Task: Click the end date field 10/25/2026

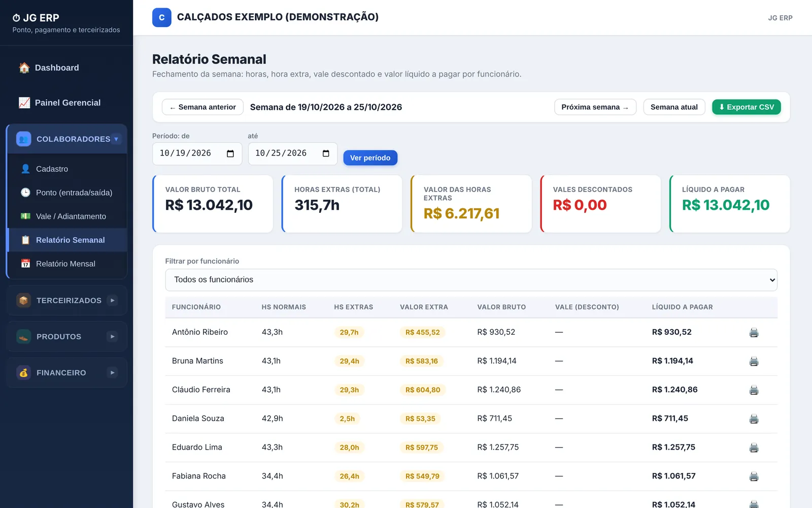Action: pyautogui.click(x=292, y=153)
